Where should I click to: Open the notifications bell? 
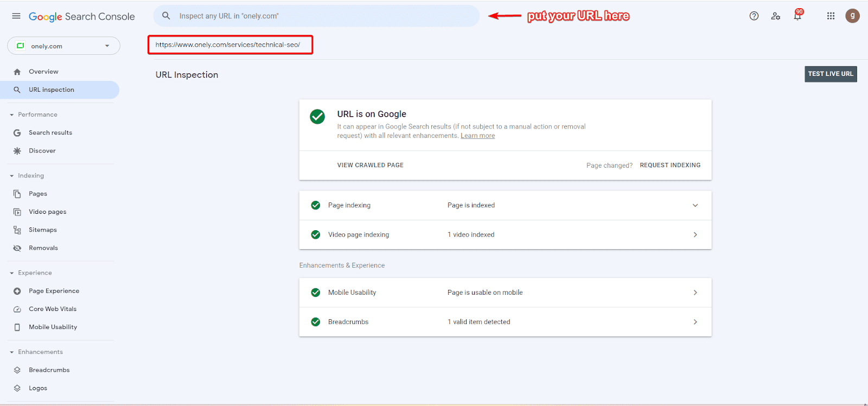tap(797, 16)
